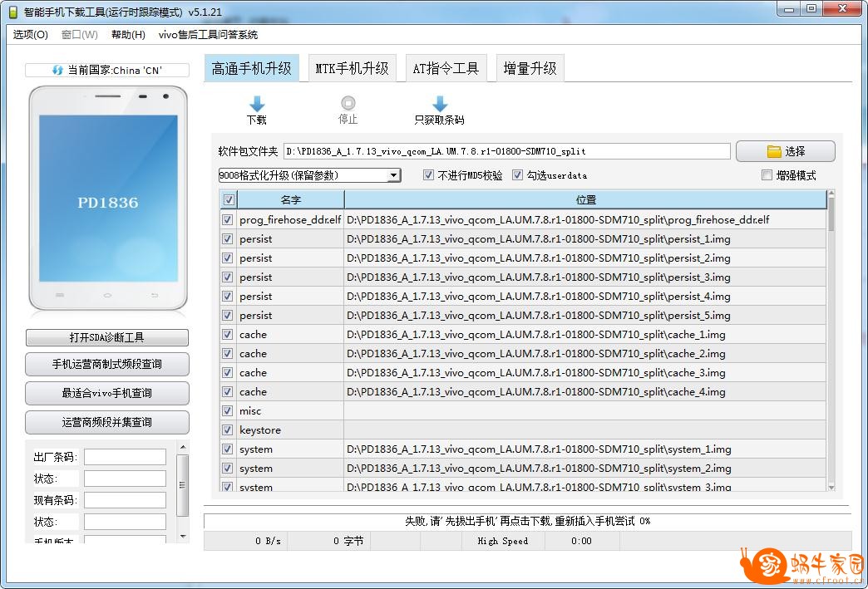Click the 软件包文件夹 path input field

(x=506, y=151)
